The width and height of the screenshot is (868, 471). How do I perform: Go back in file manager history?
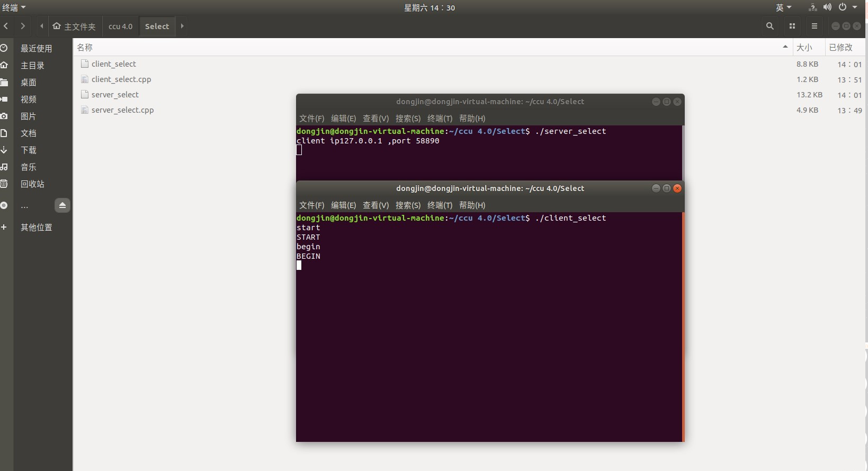point(6,26)
